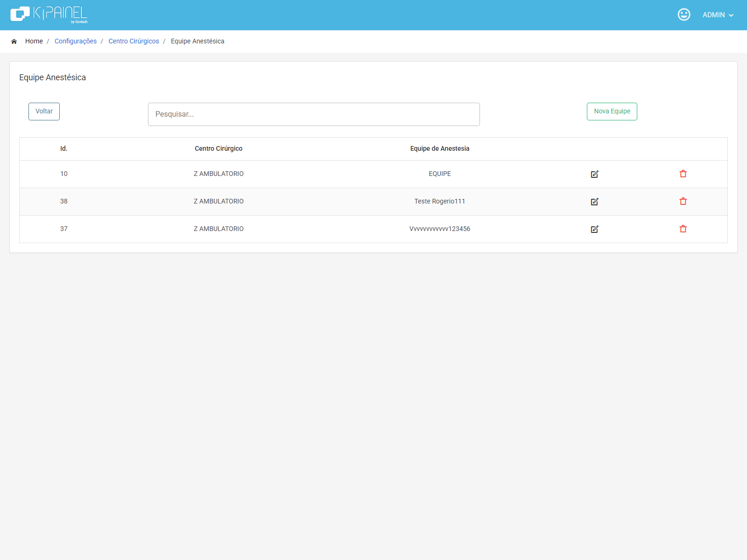Click Z AMBULATORIO in row 10
The height and width of the screenshot is (560, 747).
(x=218, y=174)
